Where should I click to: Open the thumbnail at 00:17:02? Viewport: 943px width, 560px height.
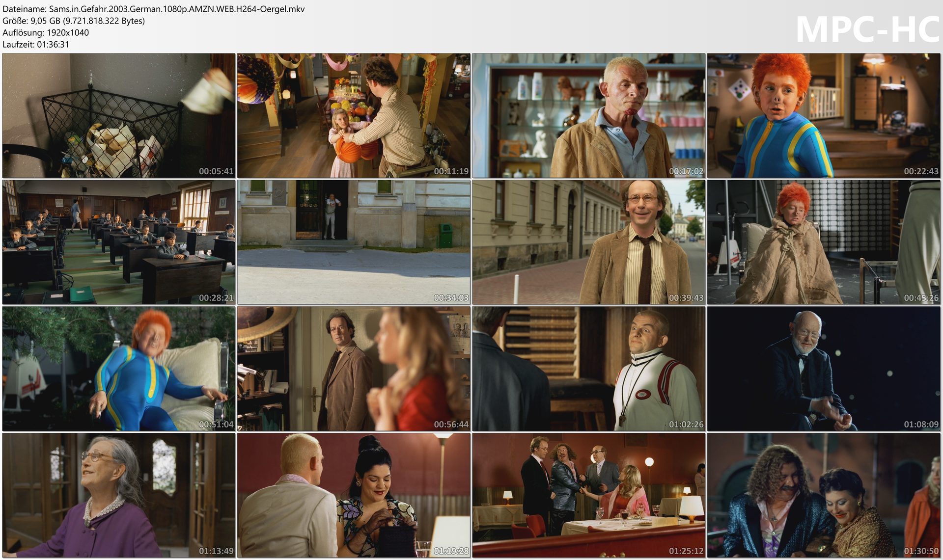[x=589, y=115]
